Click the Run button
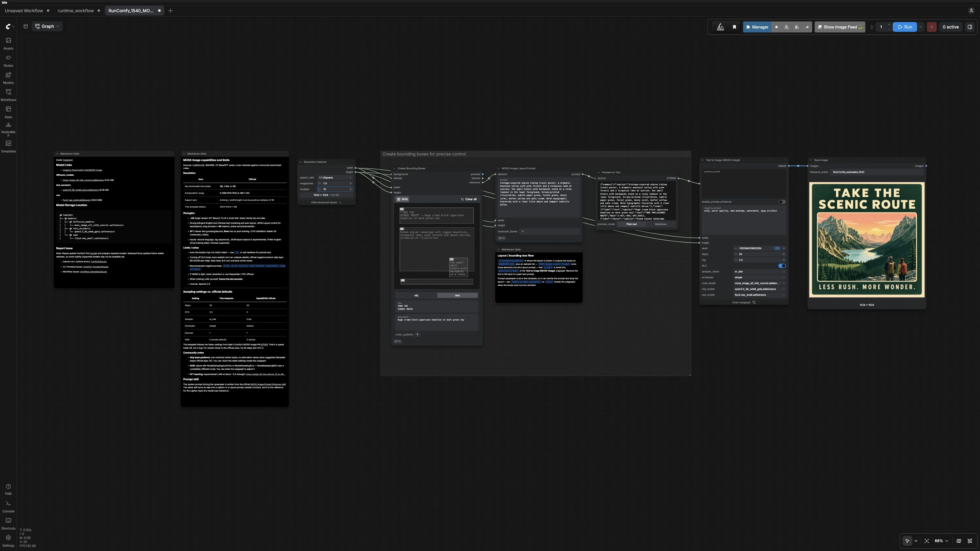 [905, 27]
